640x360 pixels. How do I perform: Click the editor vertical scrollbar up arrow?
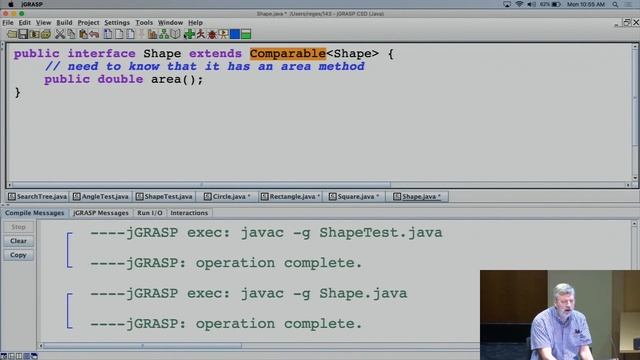point(635,47)
